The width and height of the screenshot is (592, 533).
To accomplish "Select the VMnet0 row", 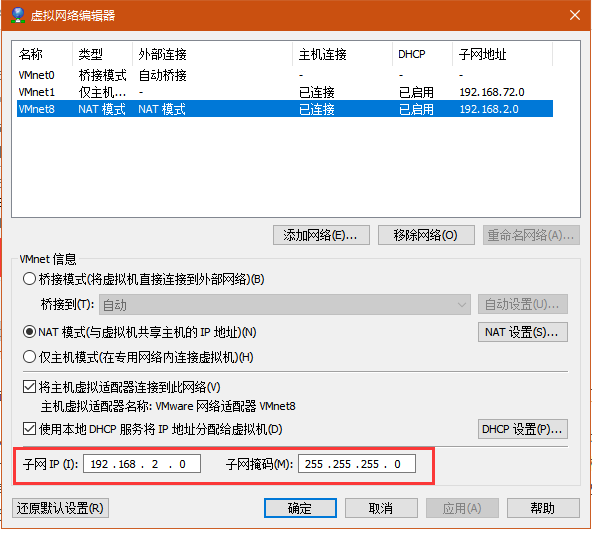I will click(x=285, y=75).
